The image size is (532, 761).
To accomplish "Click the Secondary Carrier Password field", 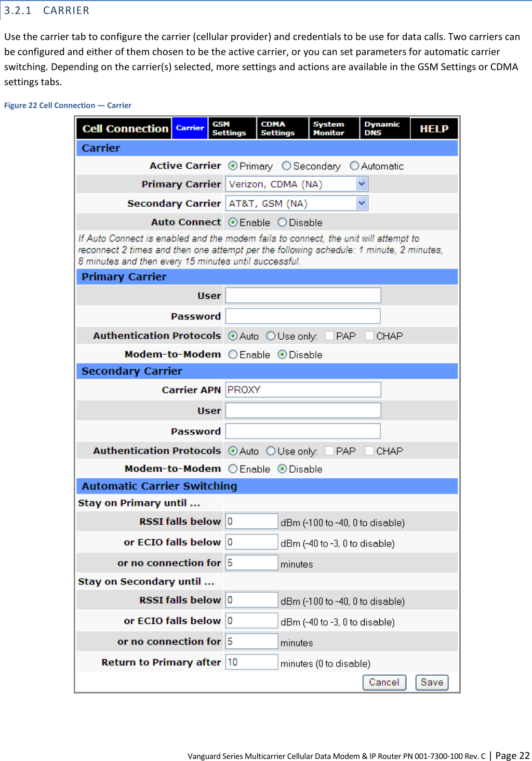I will (303, 431).
